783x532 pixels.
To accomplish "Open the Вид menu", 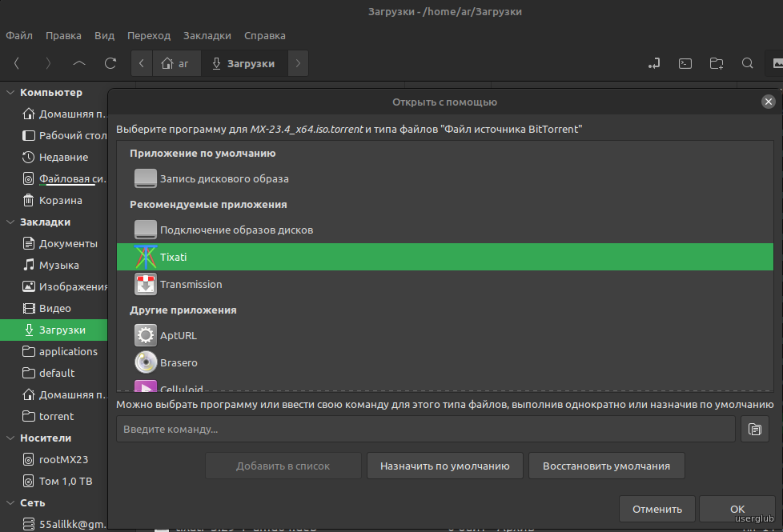I will coord(104,35).
